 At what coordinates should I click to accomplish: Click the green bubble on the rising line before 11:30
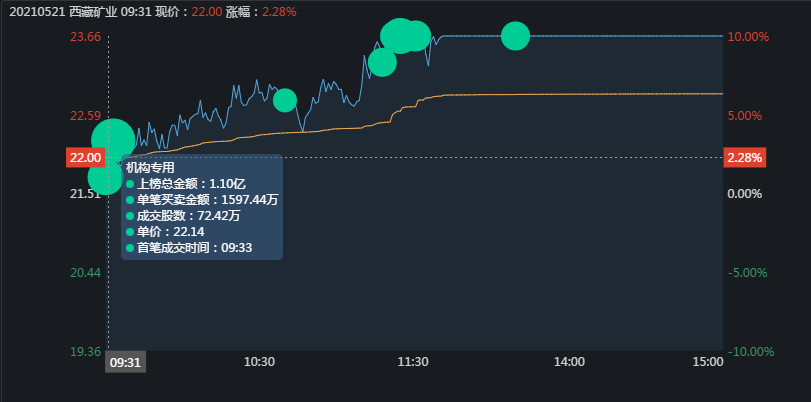pyautogui.click(x=381, y=63)
